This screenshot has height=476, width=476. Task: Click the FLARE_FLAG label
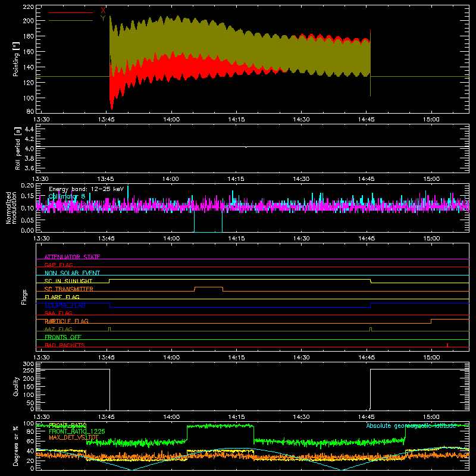click(62, 297)
